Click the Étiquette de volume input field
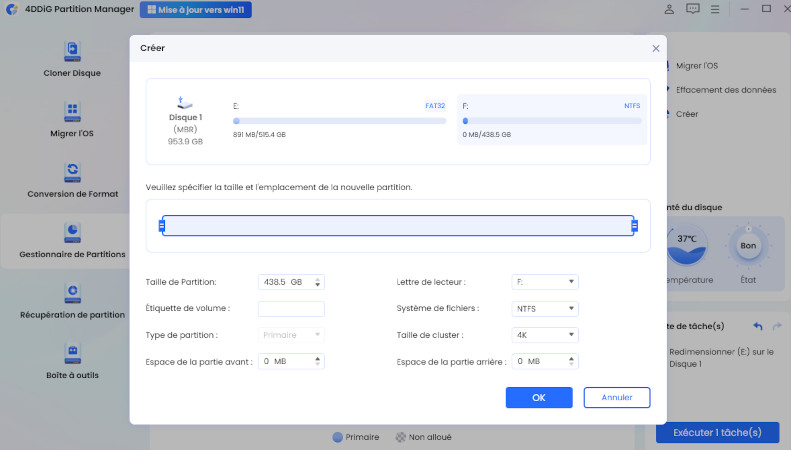 291,309
